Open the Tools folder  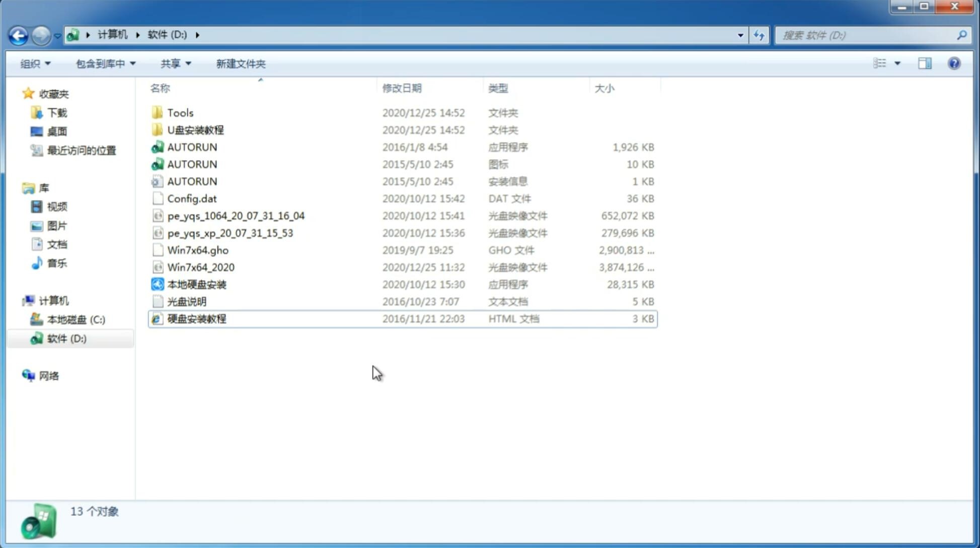tap(180, 112)
